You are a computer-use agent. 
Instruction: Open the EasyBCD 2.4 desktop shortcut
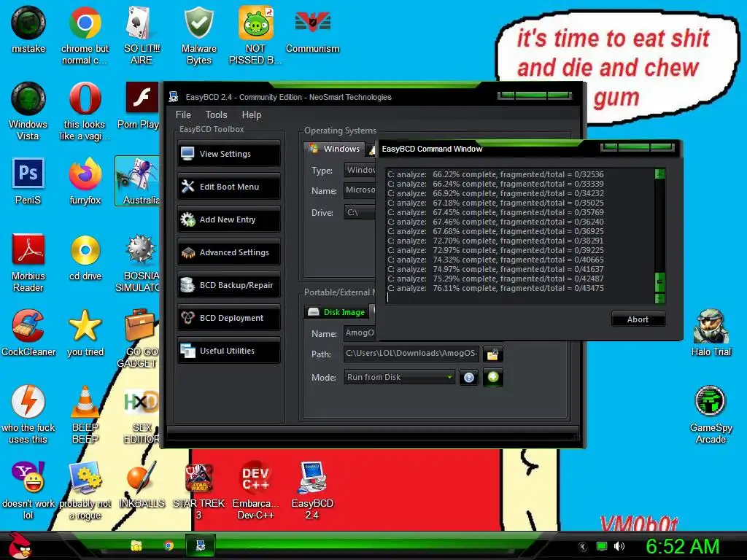(x=312, y=491)
